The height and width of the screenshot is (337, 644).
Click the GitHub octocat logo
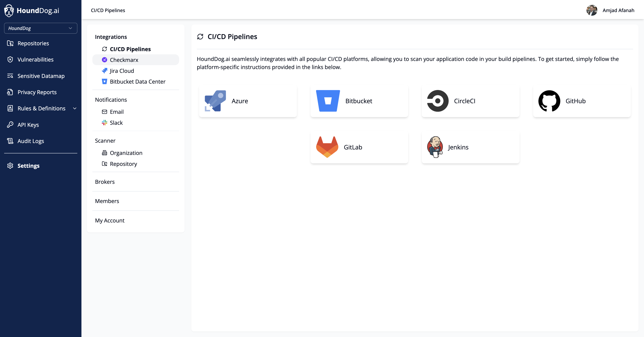click(x=549, y=101)
